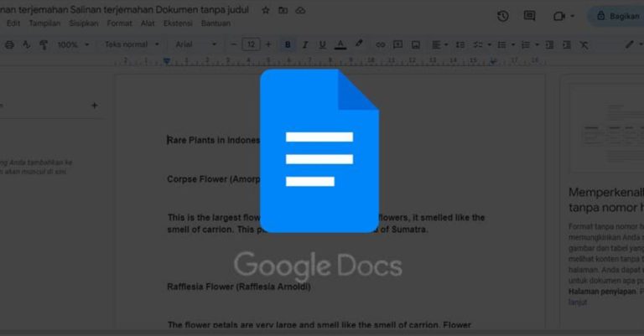Start a meeting with the camera icon
The image size is (644, 336).
[559, 17]
